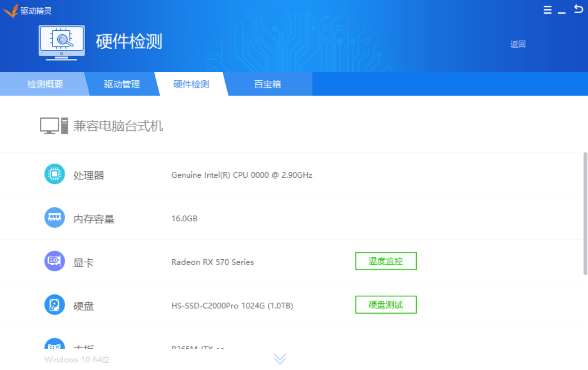Viewport: 588px width, 370px height.
Task: Click the memory capacity RAM icon
Action: coord(54,218)
